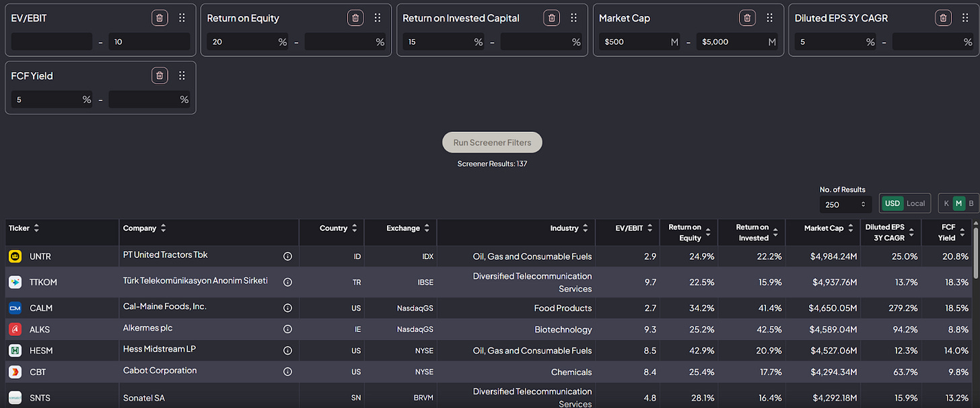
Task: Click the Market Cap drag handle
Action: (769, 18)
